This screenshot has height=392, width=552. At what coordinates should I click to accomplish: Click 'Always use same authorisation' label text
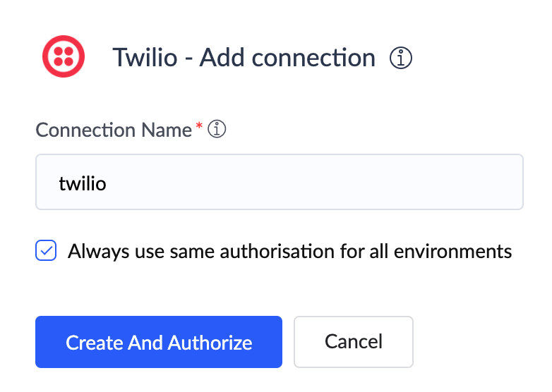pyautogui.click(x=289, y=251)
